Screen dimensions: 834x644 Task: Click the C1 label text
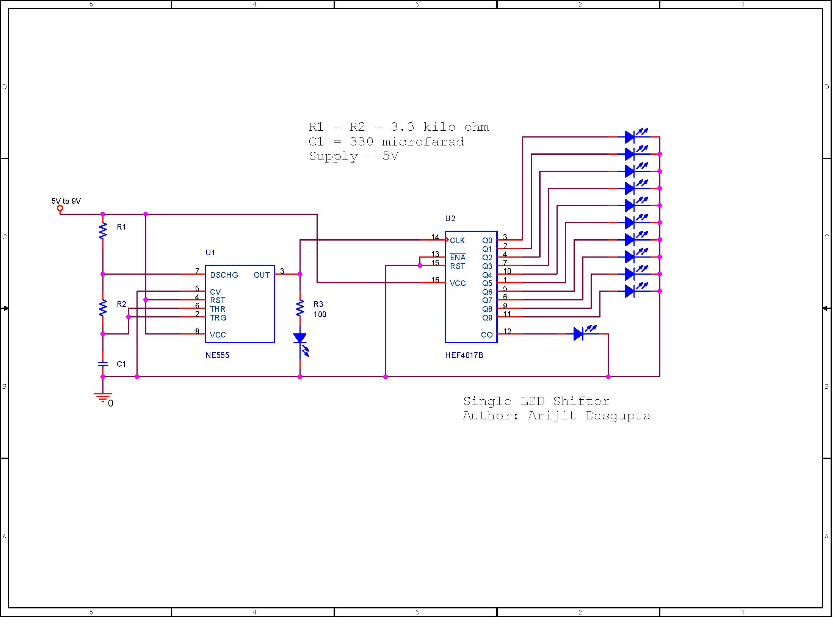(x=122, y=365)
